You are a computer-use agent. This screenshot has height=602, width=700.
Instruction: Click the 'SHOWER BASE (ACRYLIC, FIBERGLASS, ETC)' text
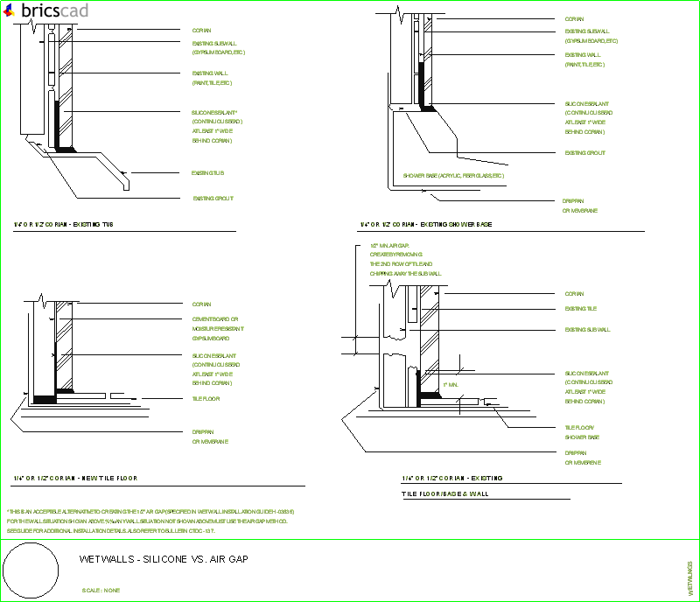click(453, 176)
